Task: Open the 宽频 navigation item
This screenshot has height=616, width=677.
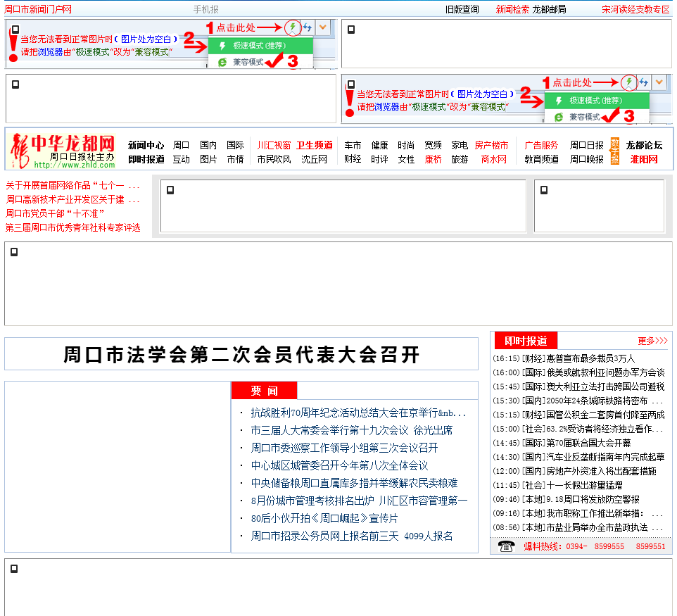Action: coord(433,145)
